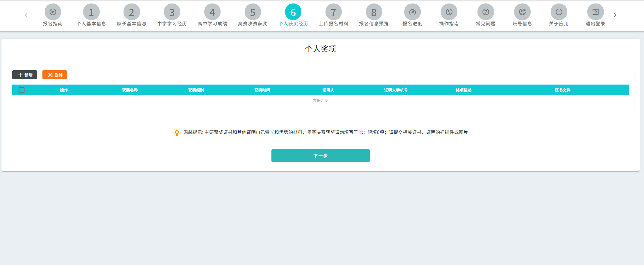Go to step 2 家长基本信息
Image resolution: width=644 pixels, height=265 pixels.
click(x=131, y=12)
